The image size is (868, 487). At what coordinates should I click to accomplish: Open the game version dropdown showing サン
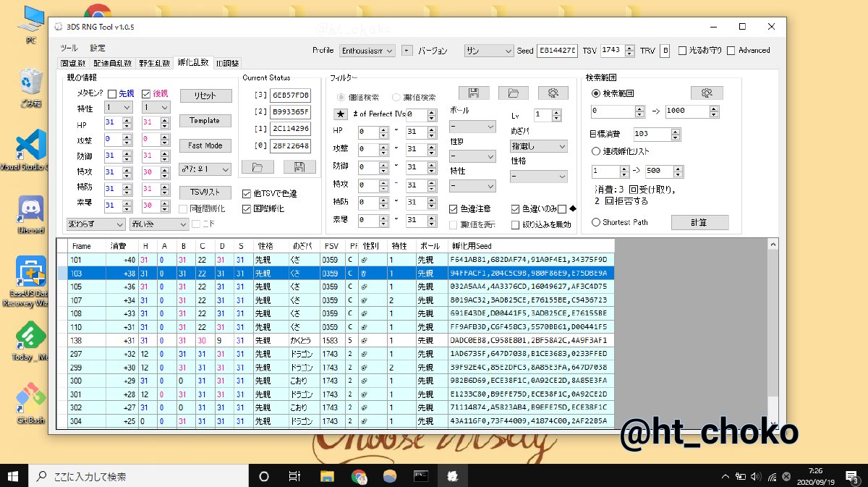(x=489, y=51)
